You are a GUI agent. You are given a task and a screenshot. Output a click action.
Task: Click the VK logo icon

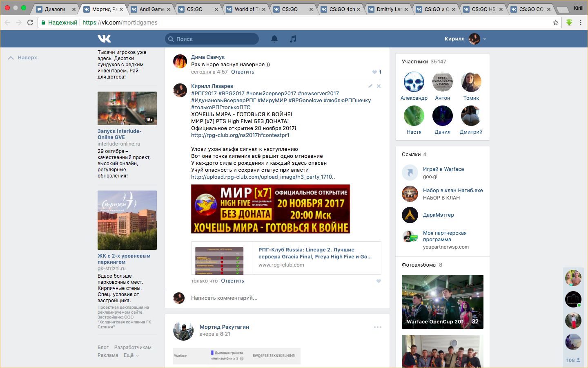[x=104, y=39]
